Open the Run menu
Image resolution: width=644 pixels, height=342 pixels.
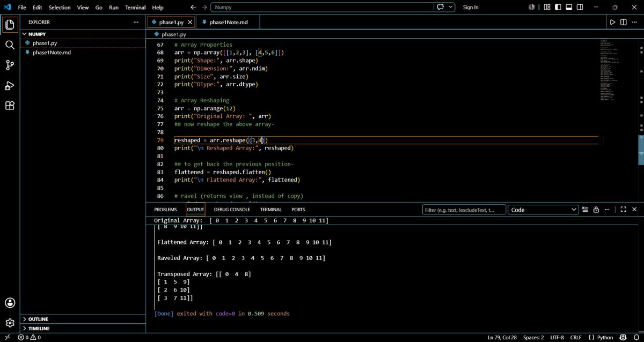[114, 8]
